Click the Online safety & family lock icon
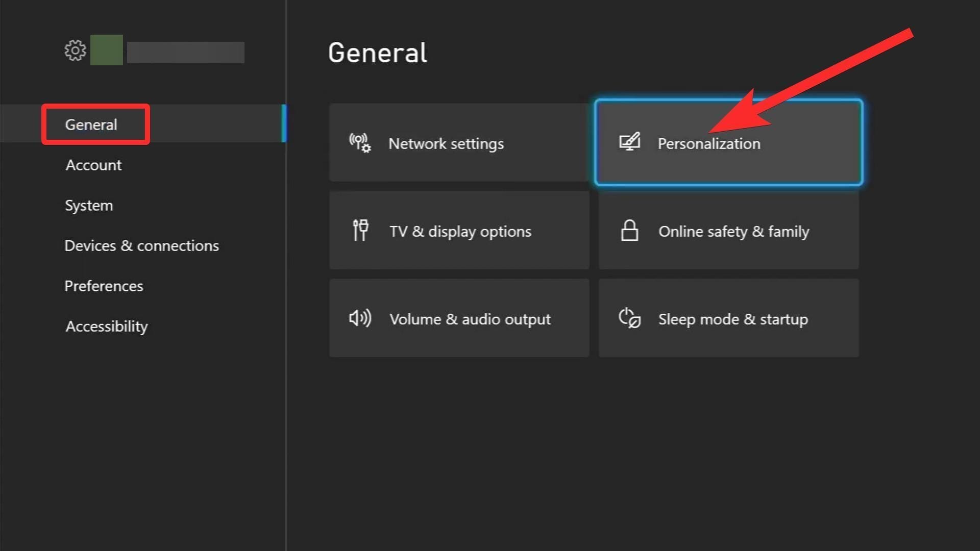This screenshot has width=980, height=551. 629,231
